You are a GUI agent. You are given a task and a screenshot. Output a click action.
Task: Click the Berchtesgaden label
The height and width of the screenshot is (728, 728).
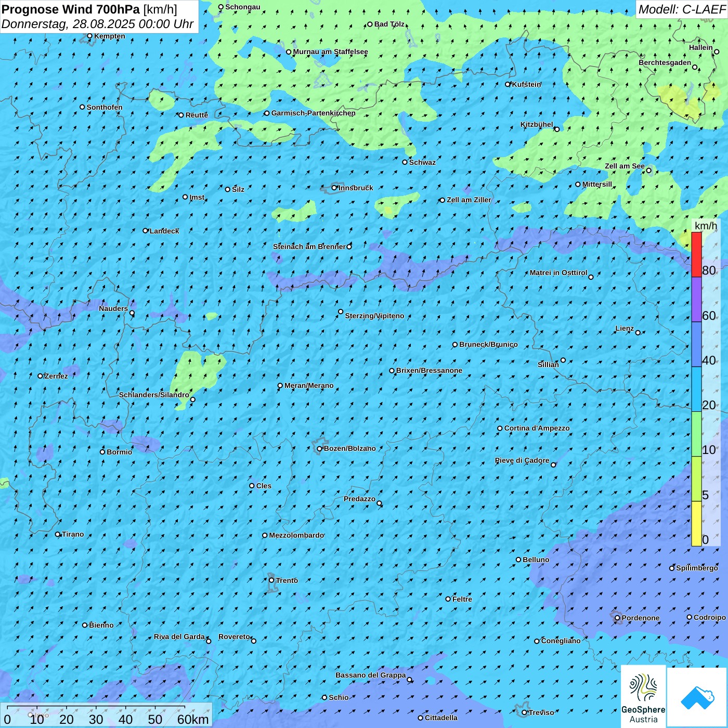(665, 62)
